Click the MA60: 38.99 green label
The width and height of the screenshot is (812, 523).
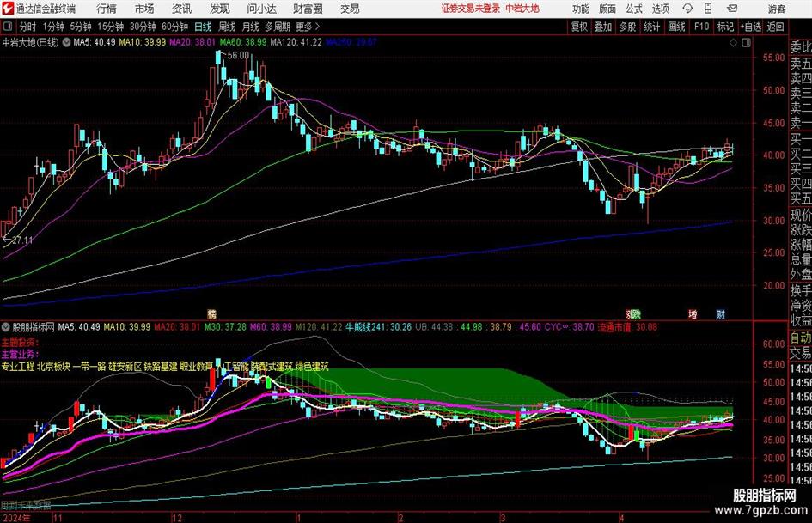(x=243, y=42)
